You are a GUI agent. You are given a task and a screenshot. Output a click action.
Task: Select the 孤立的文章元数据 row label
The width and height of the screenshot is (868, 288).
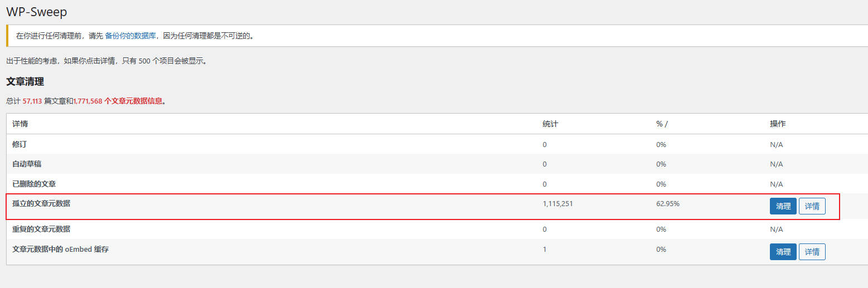click(41, 204)
